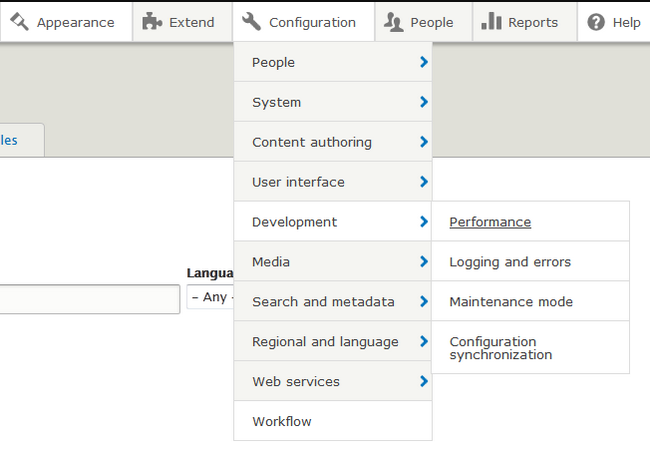Open Maintenance mode submenu item
Viewport: 650px width, 449px height.
tap(530, 301)
